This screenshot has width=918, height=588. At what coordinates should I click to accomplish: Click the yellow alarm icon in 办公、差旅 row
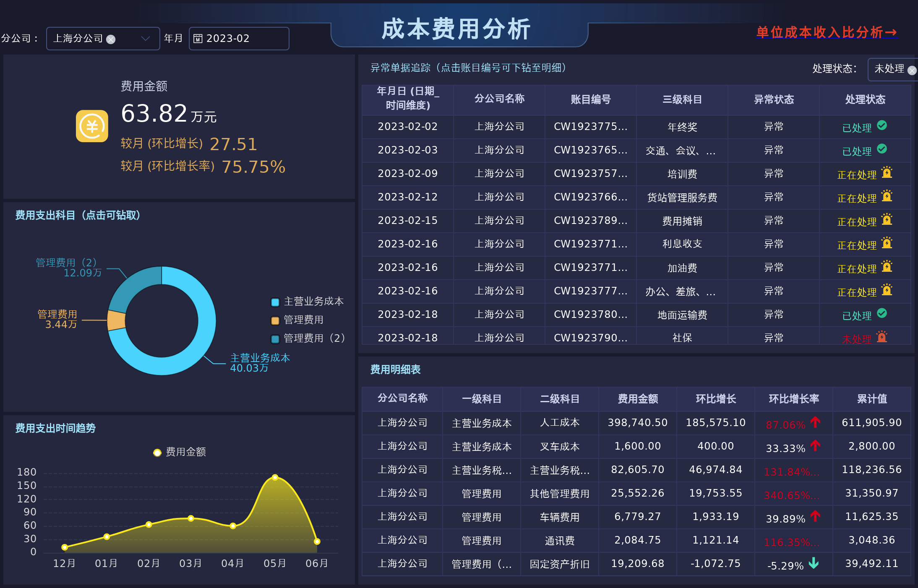(x=887, y=290)
